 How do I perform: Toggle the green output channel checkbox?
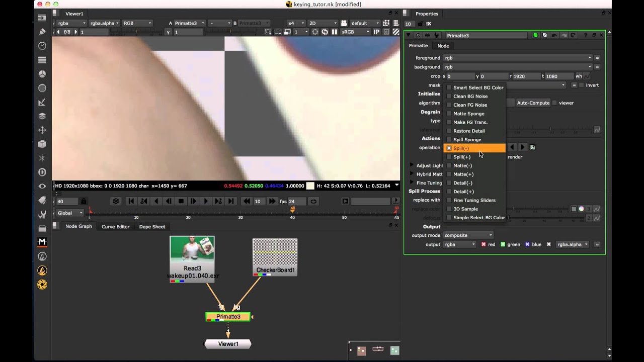coord(502,244)
